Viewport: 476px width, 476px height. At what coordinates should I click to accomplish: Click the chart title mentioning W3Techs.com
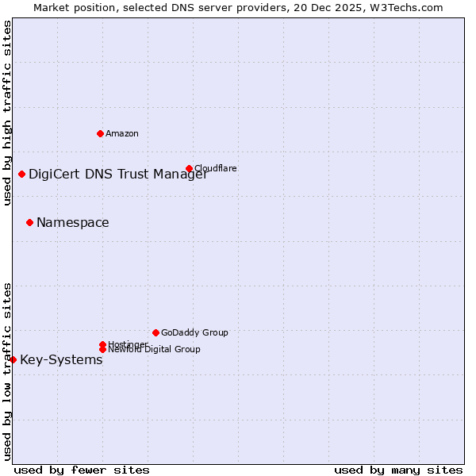(x=238, y=7)
